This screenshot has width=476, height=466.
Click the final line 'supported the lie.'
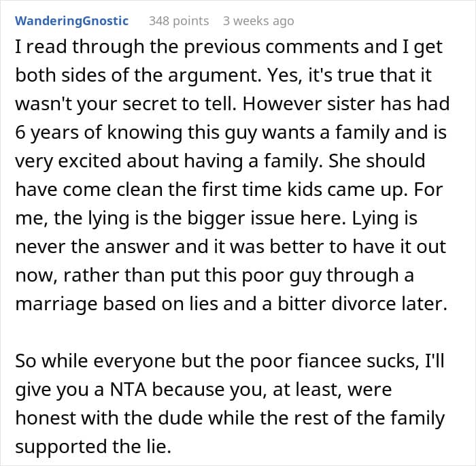93,446
